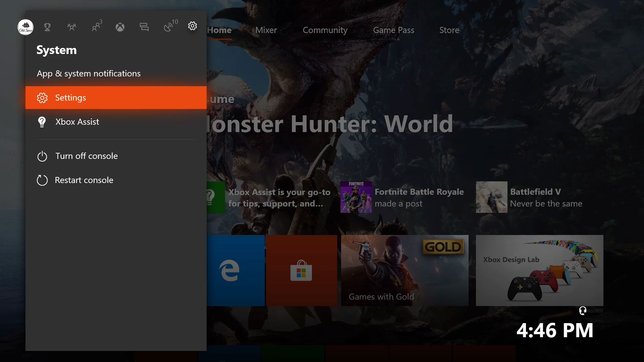Click the Restart console option

[x=84, y=180]
